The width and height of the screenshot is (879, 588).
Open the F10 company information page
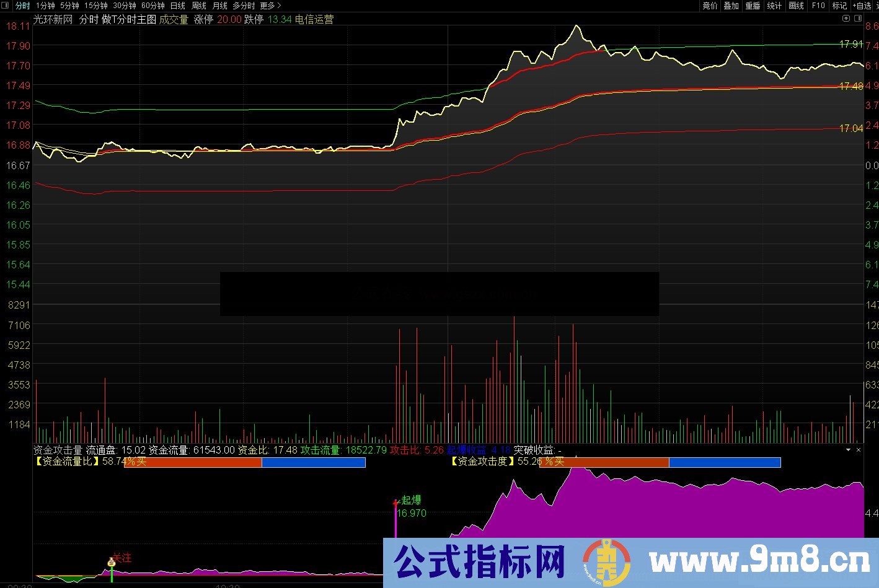pos(817,6)
